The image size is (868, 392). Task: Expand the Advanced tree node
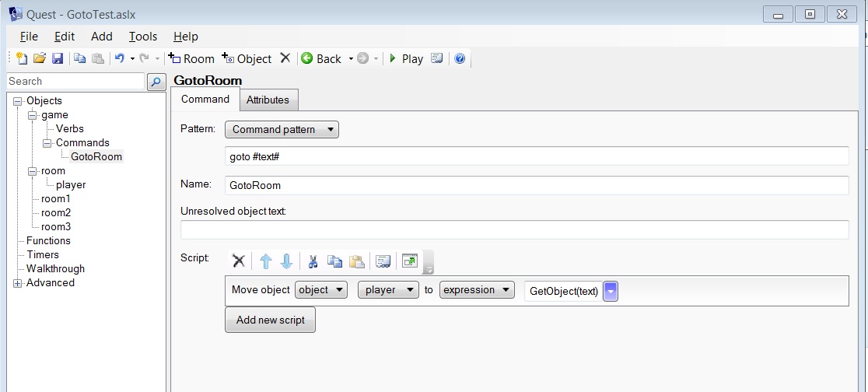(18, 283)
